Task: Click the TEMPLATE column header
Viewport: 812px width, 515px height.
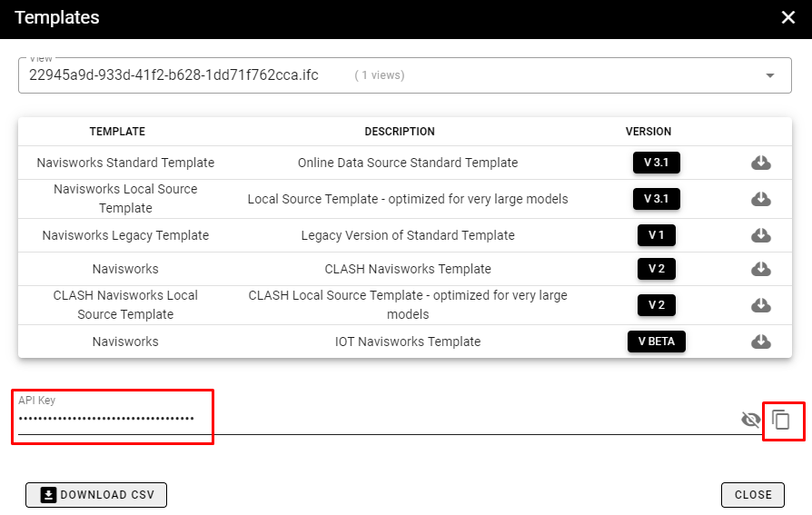Action: pos(117,132)
